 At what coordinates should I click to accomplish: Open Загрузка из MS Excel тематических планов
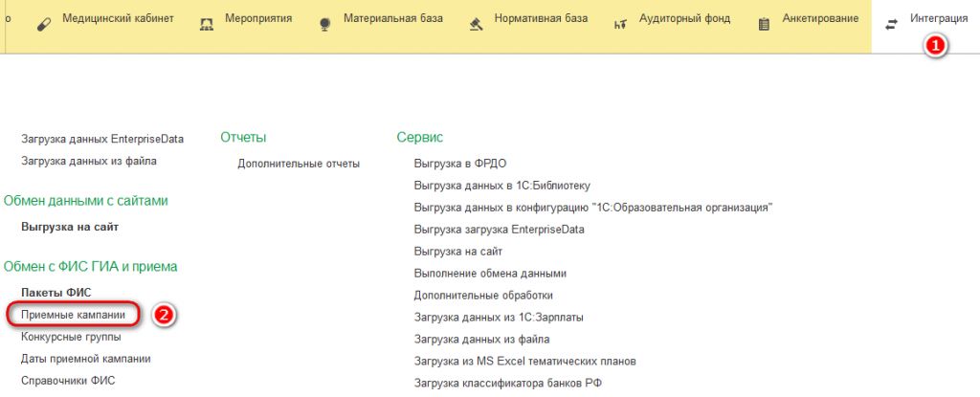[x=525, y=362]
